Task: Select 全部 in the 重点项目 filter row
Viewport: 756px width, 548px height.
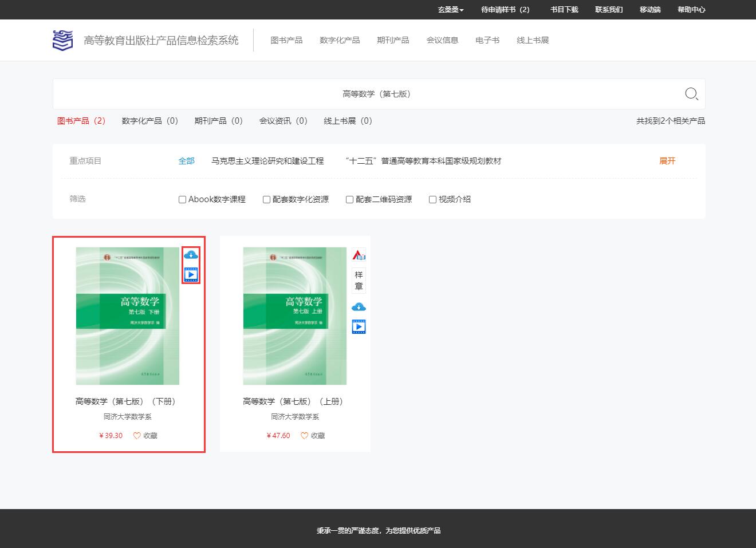Action: [186, 161]
